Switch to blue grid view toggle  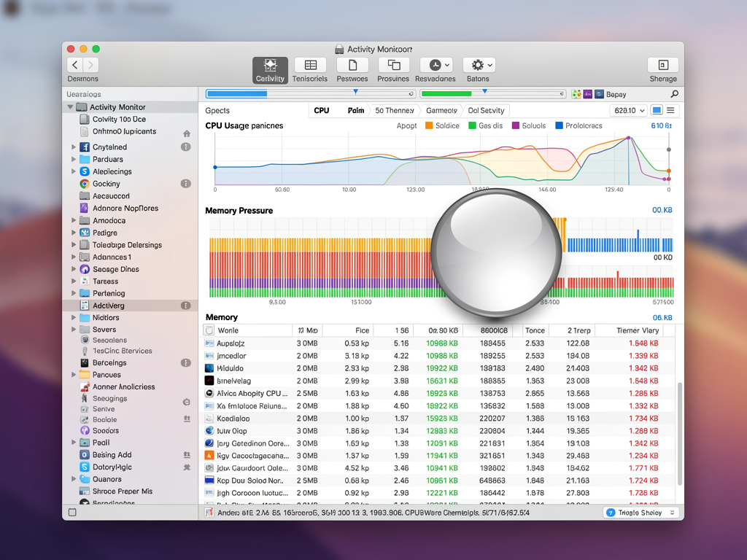pyautogui.click(x=657, y=111)
